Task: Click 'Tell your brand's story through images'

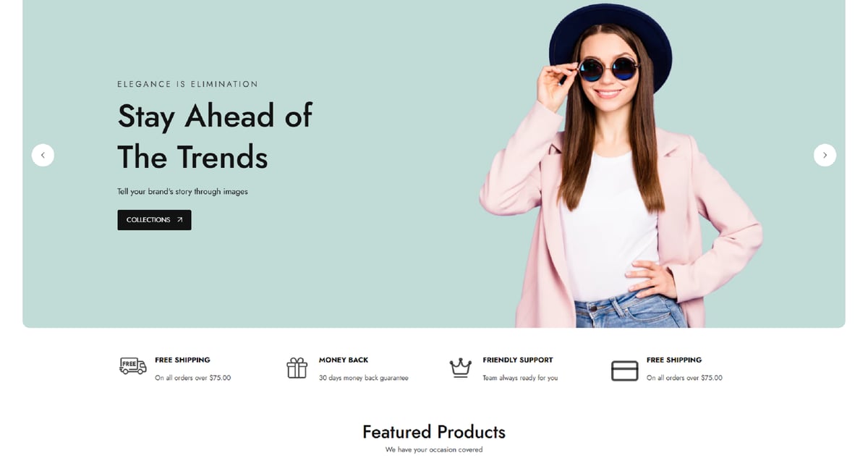Action: [182, 192]
